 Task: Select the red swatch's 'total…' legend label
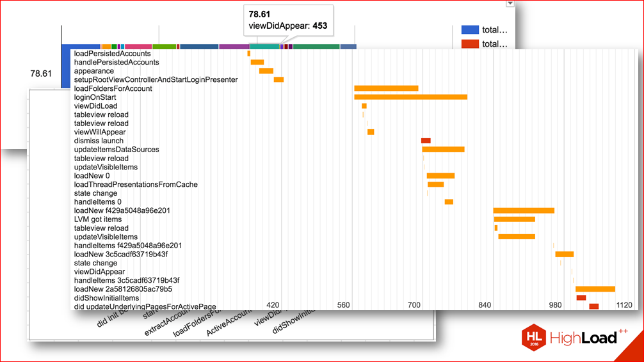[x=494, y=44]
